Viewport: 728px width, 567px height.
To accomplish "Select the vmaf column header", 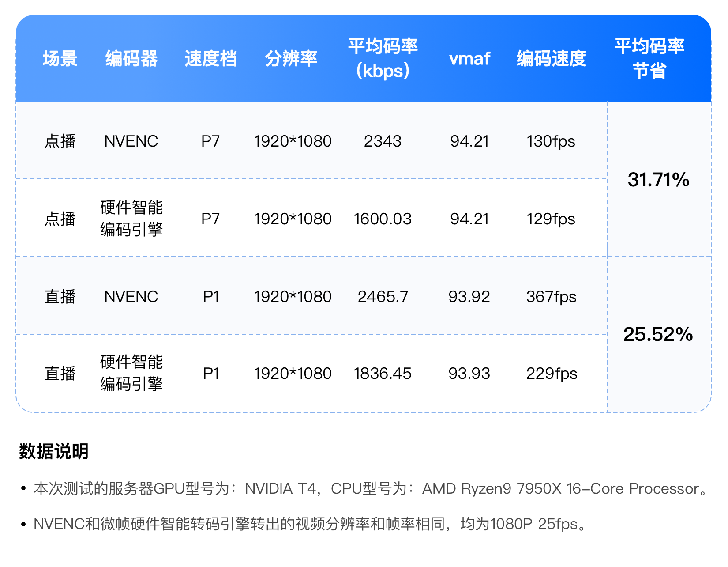I will [x=469, y=58].
